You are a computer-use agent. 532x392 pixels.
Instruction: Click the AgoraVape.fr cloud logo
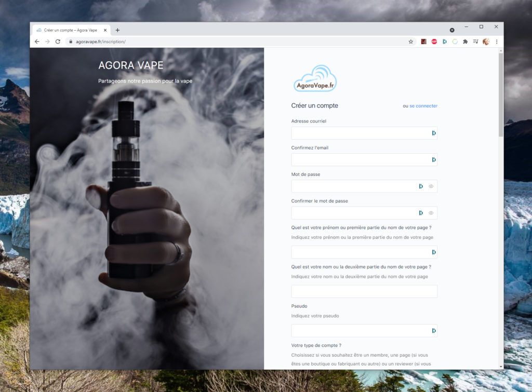point(315,78)
